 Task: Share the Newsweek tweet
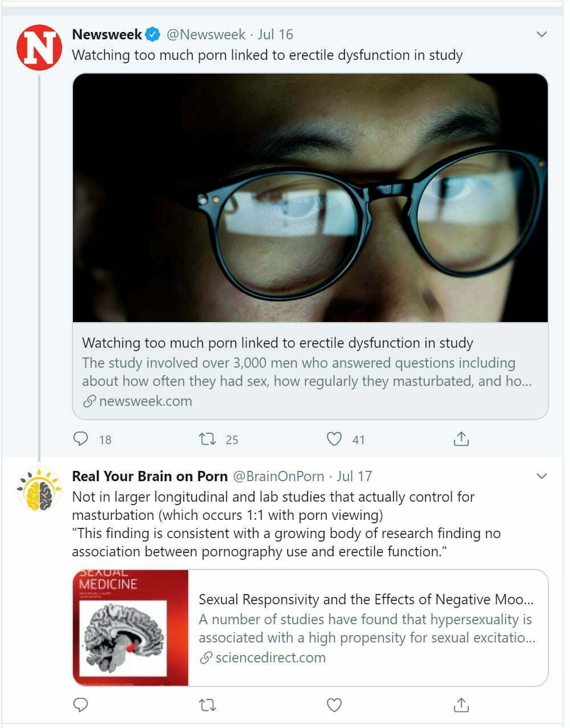(x=461, y=439)
